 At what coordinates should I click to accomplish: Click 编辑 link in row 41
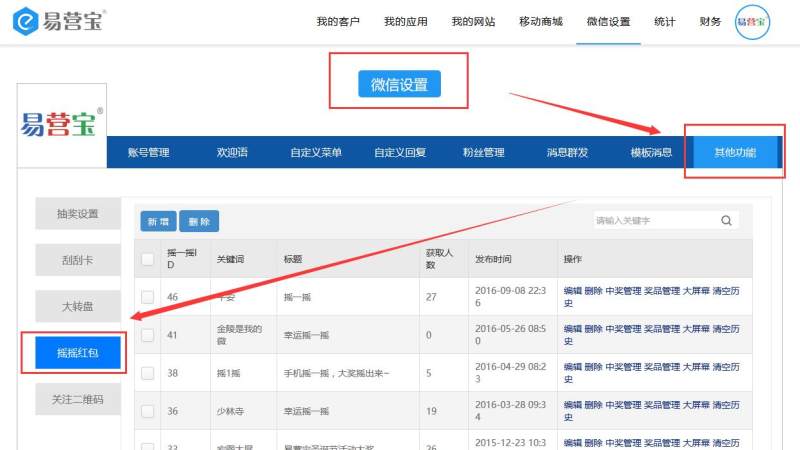pyautogui.click(x=572, y=329)
